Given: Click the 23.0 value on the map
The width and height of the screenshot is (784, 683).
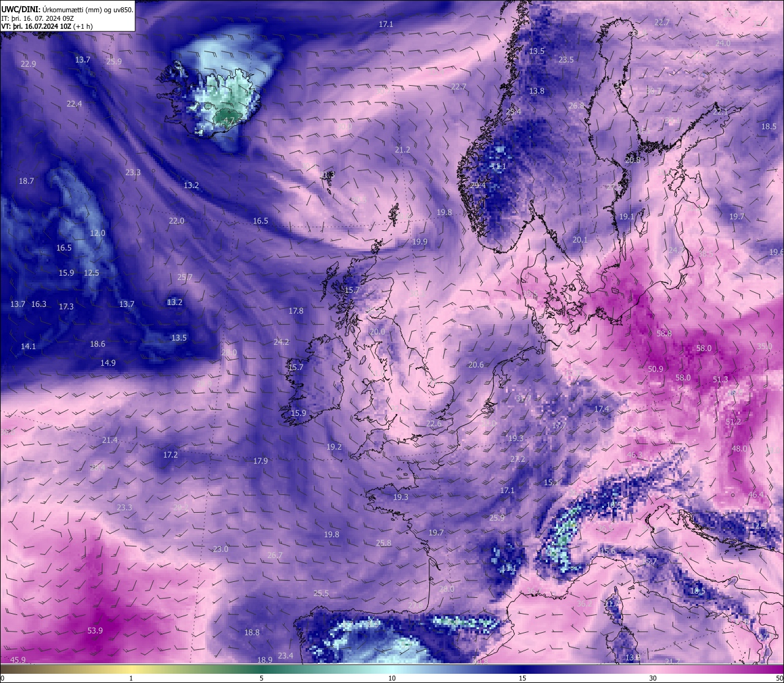Looking at the screenshot, I should pos(221,549).
